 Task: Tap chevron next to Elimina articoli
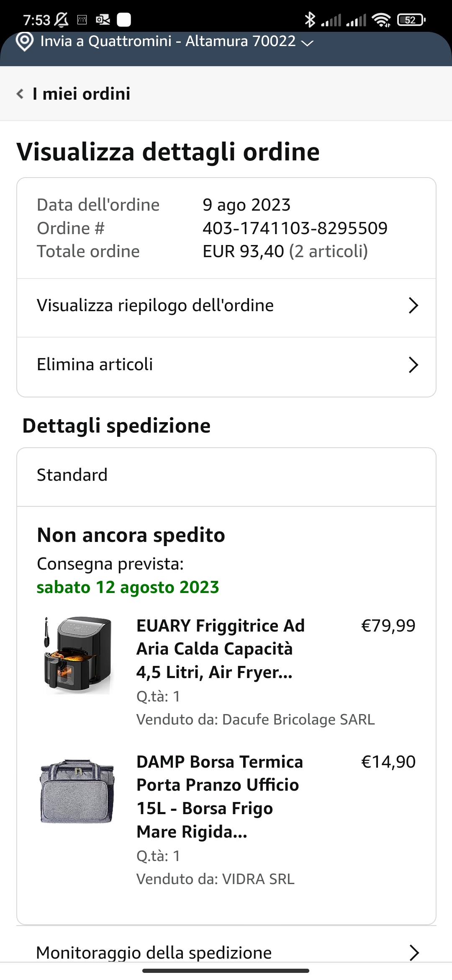pyautogui.click(x=413, y=365)
